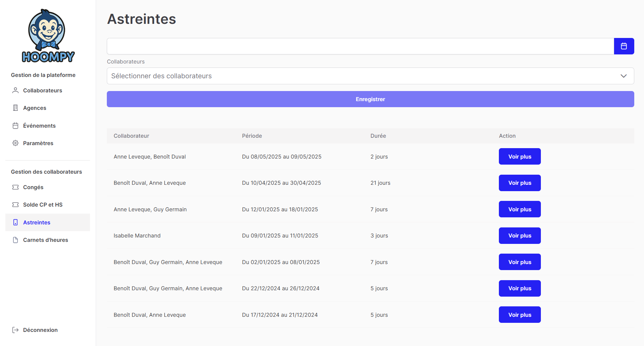The image size is (644, 346).
Task: Click the Hoompy monkey logo
Action: 48,36
